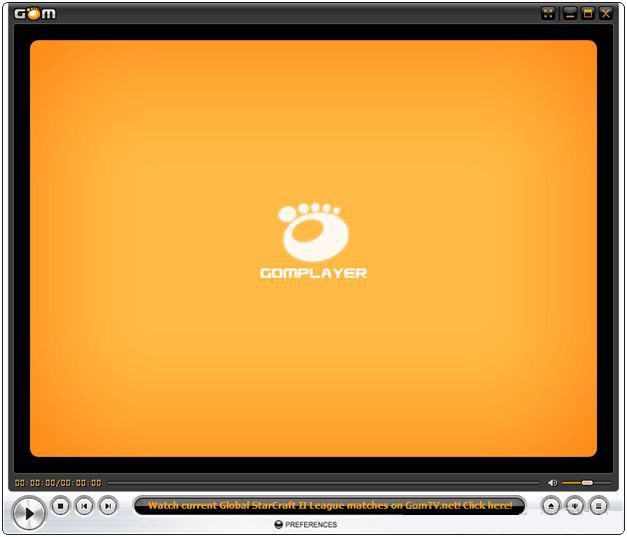The height and width of the screenshot is (537, 627).
Task: Skip to the next track
Action: click(108, 506)
